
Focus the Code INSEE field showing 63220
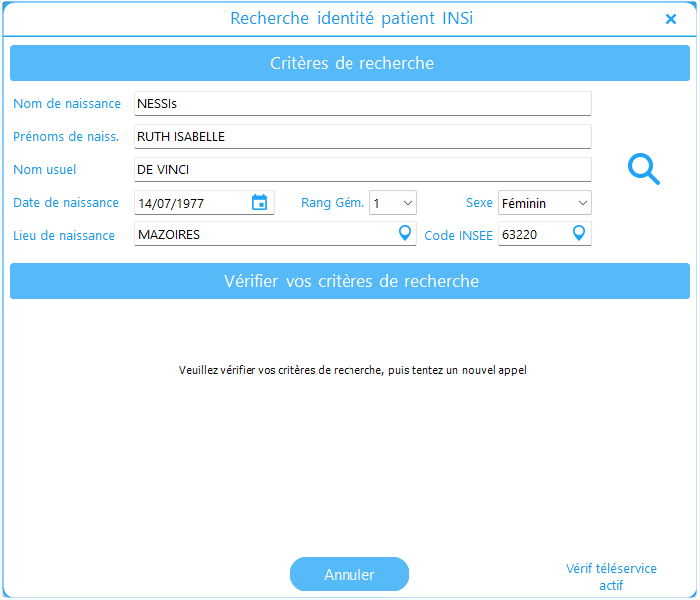532,235
